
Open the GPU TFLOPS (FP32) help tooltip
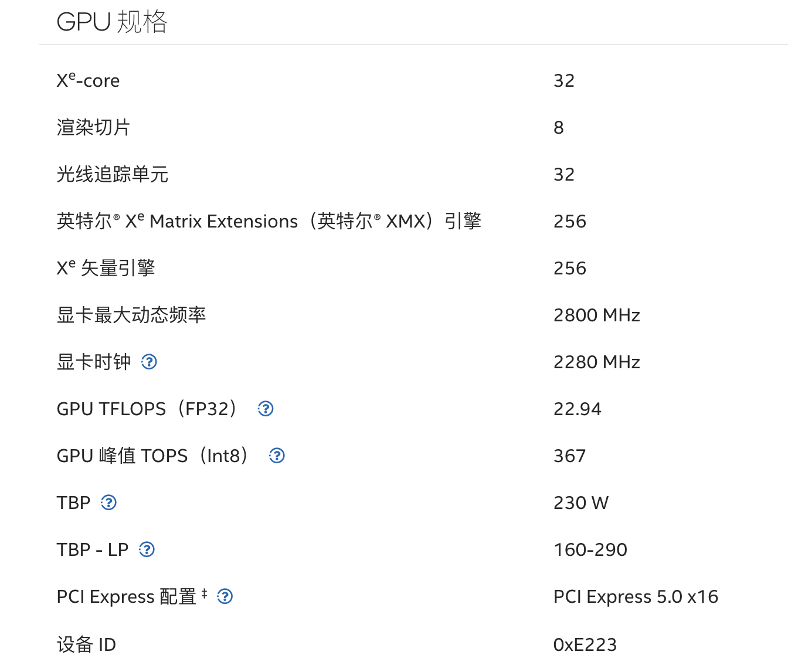(266, 409)
